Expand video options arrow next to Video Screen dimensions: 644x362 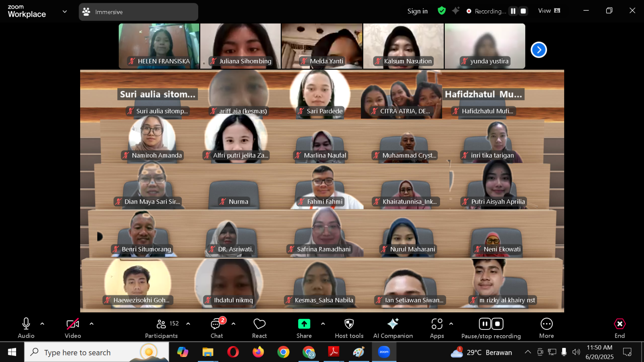pyautogui.click(x=92, y=324)
